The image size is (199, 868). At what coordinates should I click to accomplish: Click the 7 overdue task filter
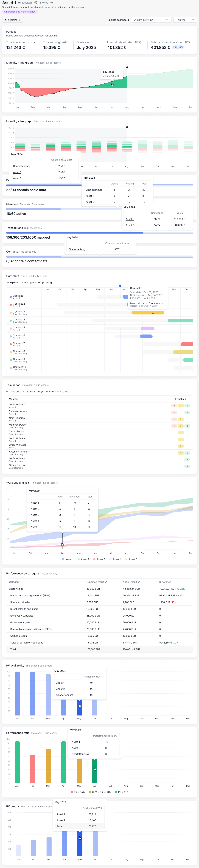(x=13, y=392)
